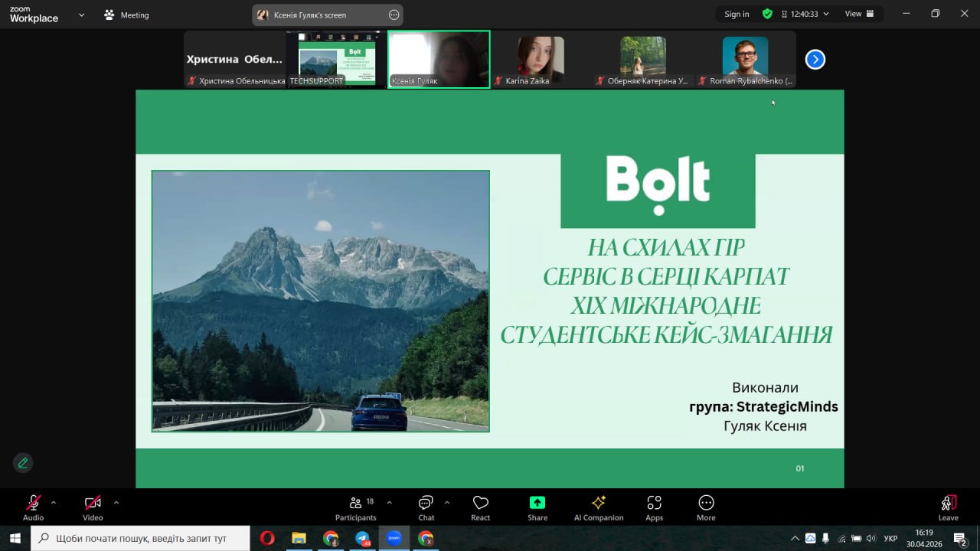Click Sign in
980x551 pixels.
[x=737, y=14]
